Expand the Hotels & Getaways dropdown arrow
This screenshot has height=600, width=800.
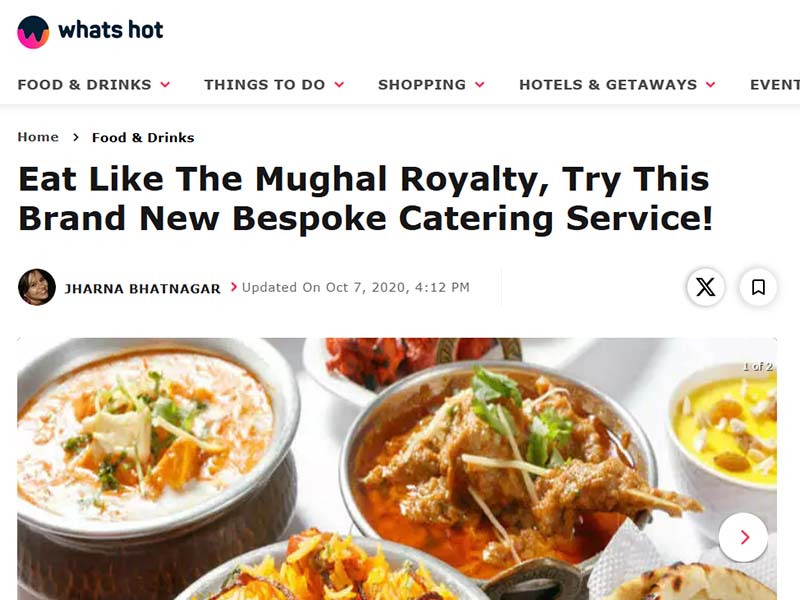pos(711,85)
